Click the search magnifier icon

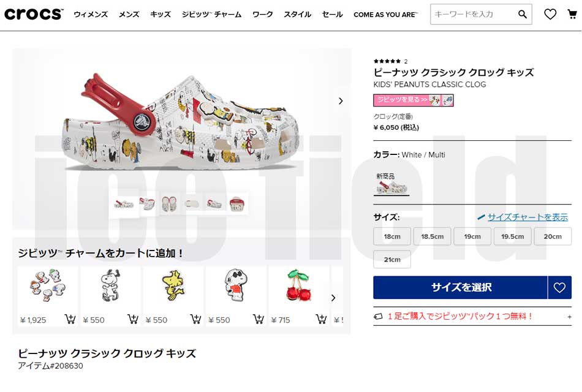(x=523, y=13)
